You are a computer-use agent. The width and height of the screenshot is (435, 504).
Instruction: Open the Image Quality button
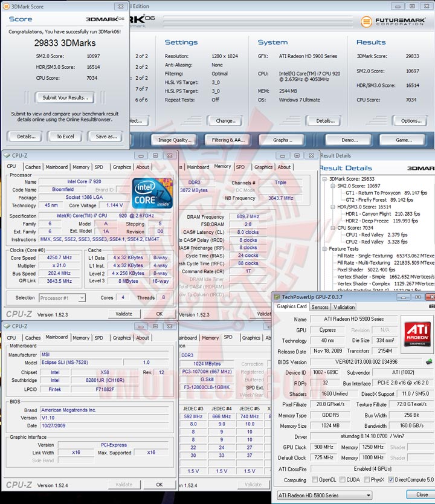[175, 140]
